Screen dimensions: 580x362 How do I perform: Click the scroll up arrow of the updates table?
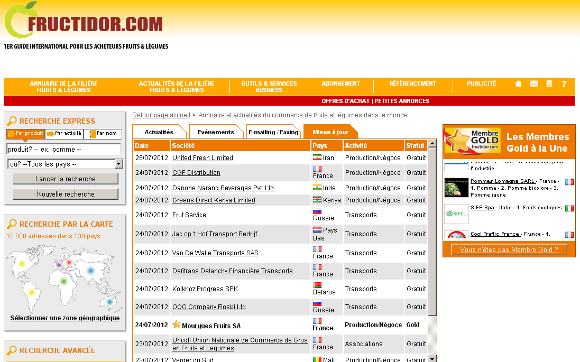432,143
